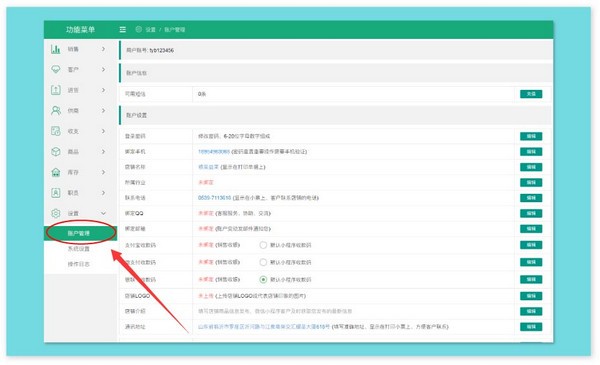
Task: Click the supplier person icon in sidebar
Action: click(56, 111)
